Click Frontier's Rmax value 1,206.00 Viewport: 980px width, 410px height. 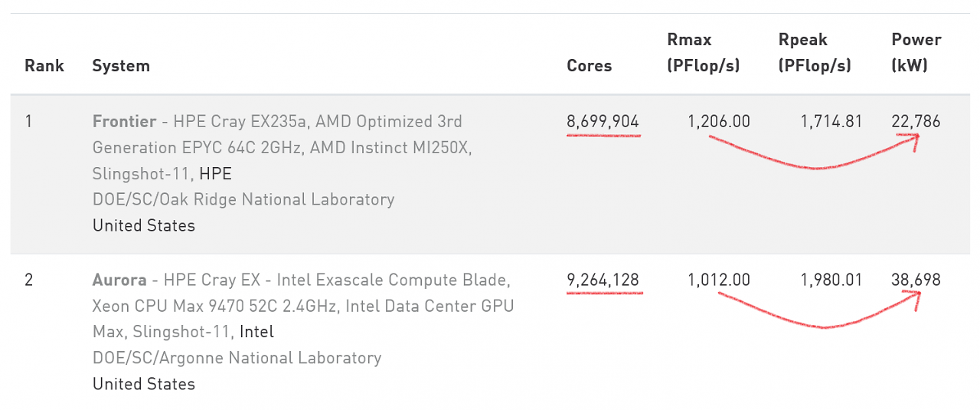coord(719,121)
